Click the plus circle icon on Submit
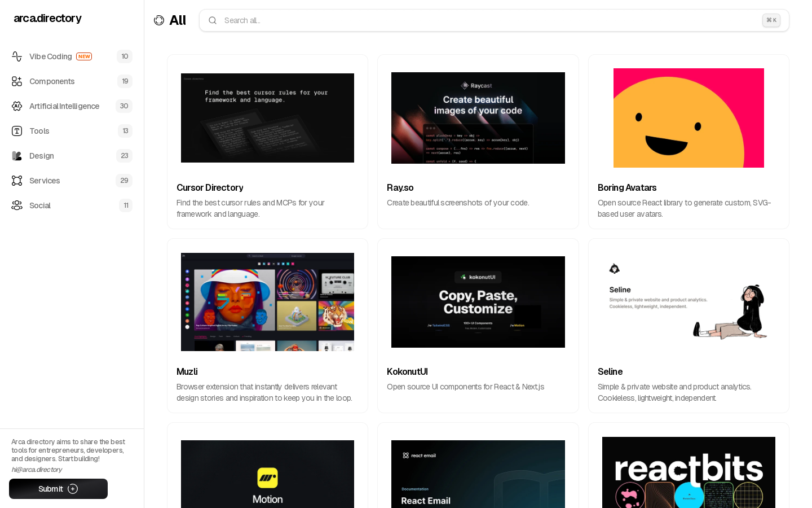This screenshot has height=508, width=812. tap(73, 489)
